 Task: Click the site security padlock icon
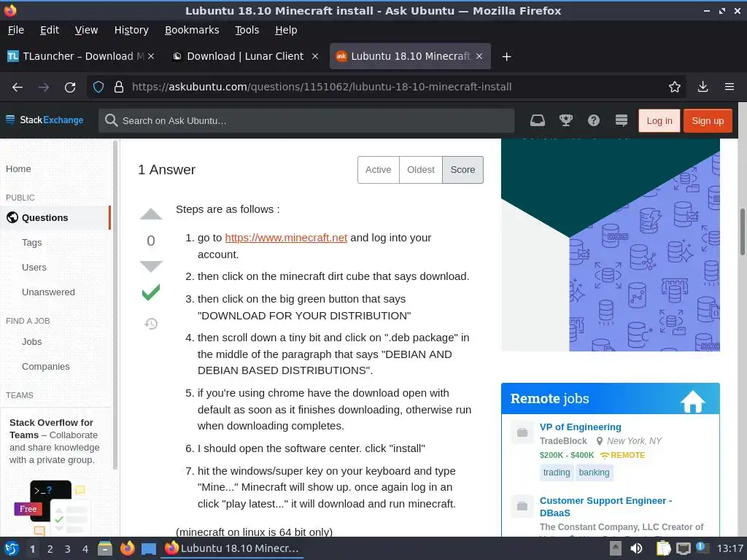click(119, 87)
